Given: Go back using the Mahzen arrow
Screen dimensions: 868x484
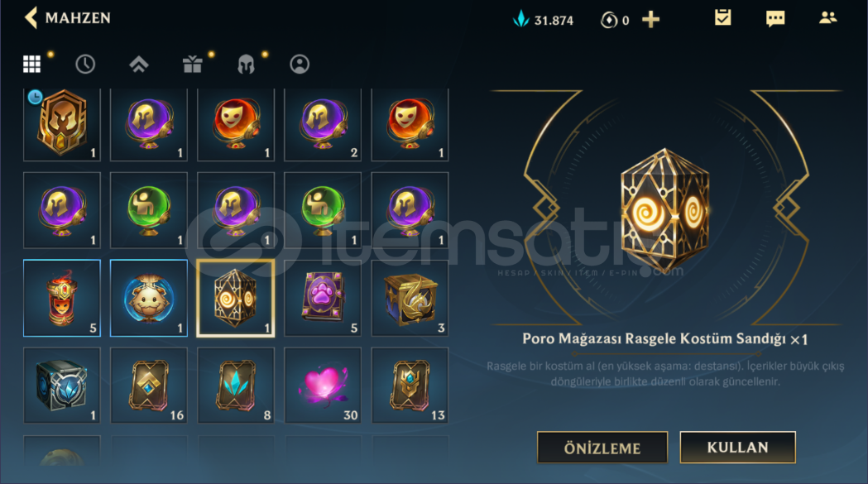Looking at the screenshot, I should coord(31,17).
